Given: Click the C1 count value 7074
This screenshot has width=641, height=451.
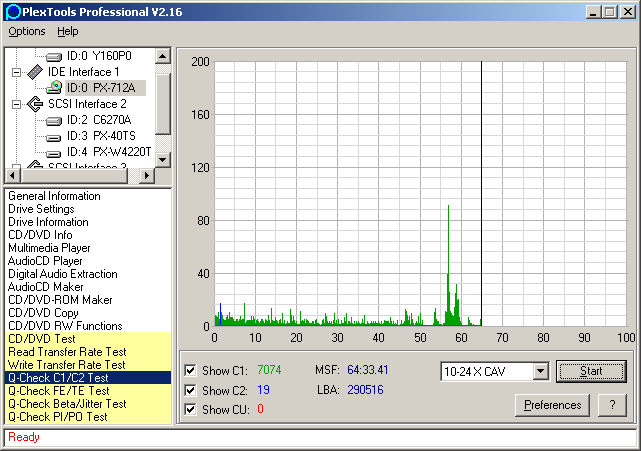Looking at the screenshot, I should tap(269, 370).
